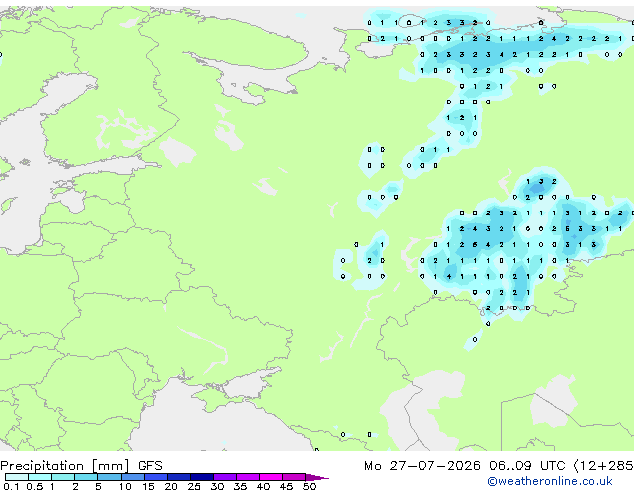Click the "15" legend scale label
634x490 pixels.
(x=148, y=486)
